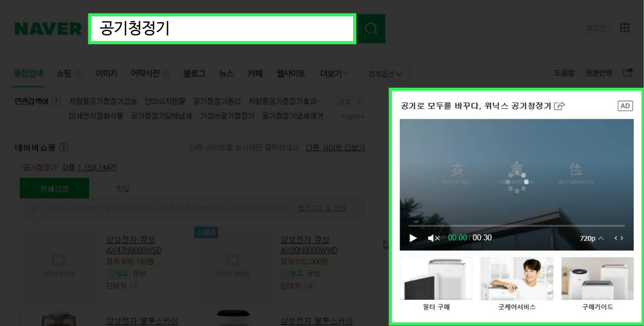Click 광고 badge under AX47N9880WSD

point(118,274)
